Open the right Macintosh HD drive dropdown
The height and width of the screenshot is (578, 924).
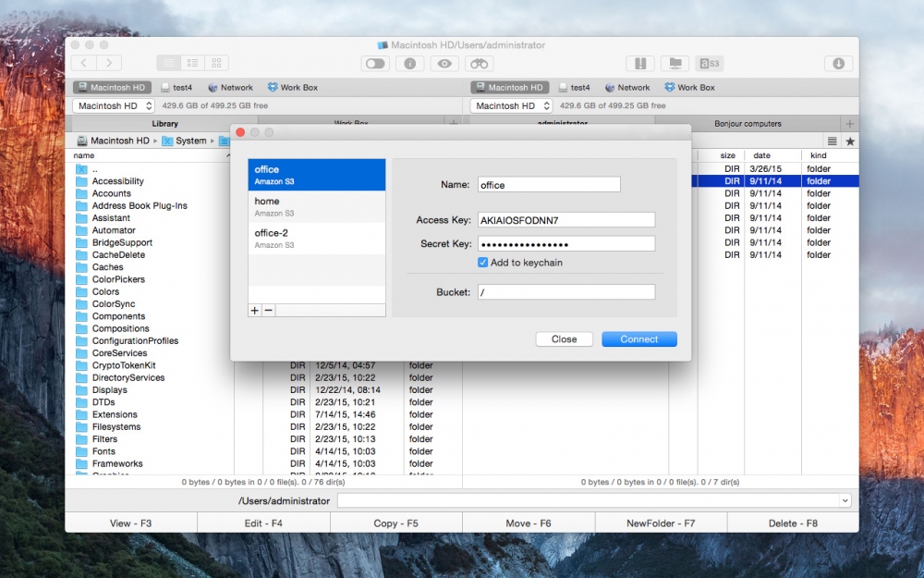pyautogui.click(x=510, y=106)
